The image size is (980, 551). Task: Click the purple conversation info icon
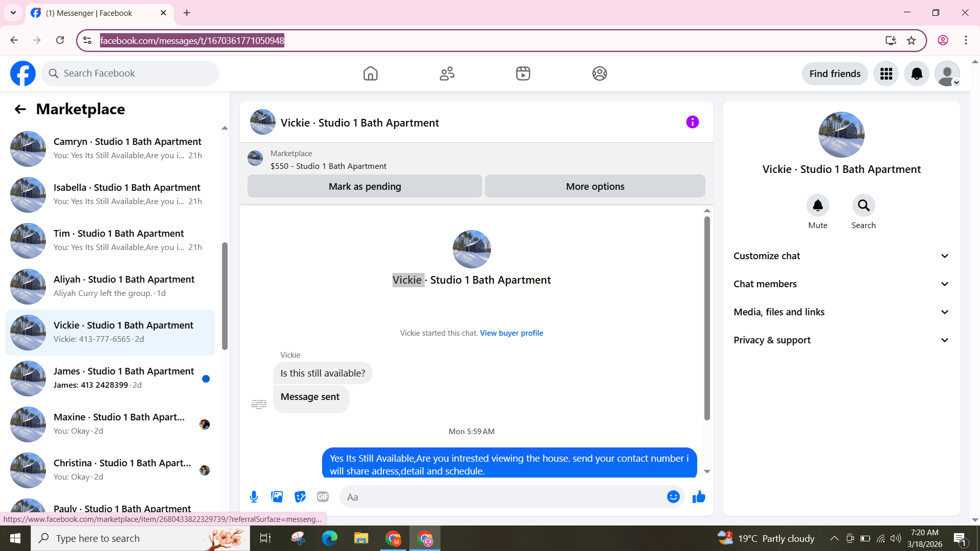[x=692, y=122]
